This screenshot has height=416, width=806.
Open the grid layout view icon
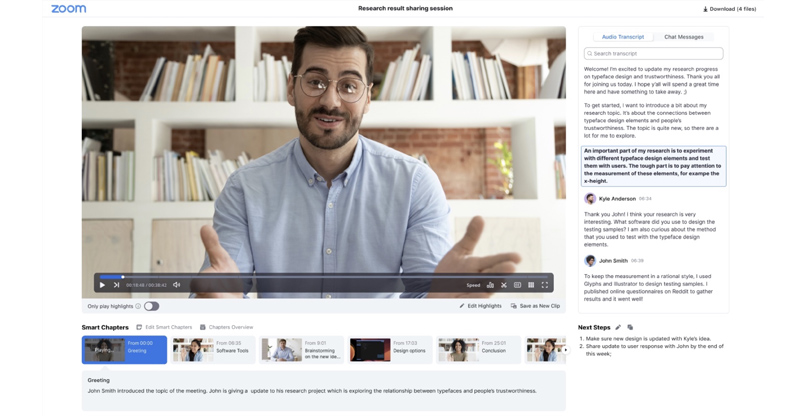(x=531, y=285)
